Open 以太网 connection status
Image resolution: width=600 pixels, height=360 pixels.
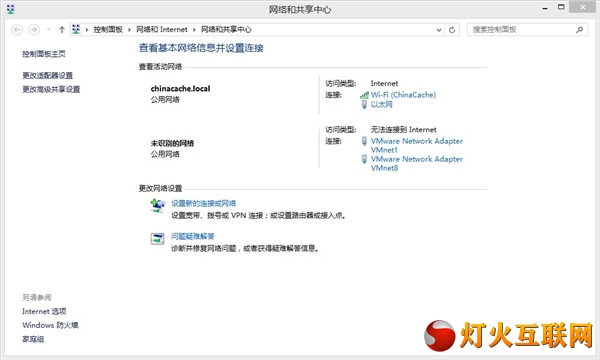click(382, 104)
